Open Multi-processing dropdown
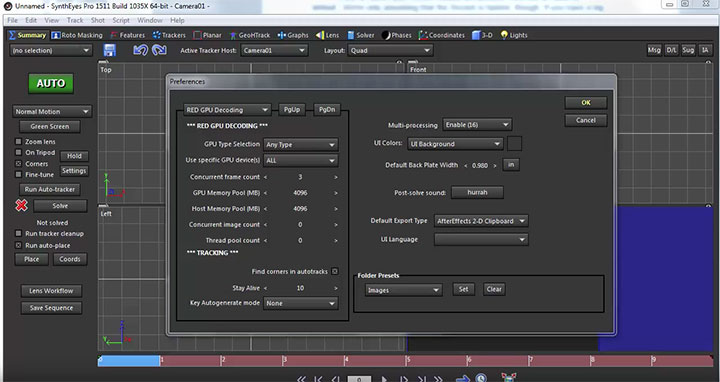 [x=477, y=124]
